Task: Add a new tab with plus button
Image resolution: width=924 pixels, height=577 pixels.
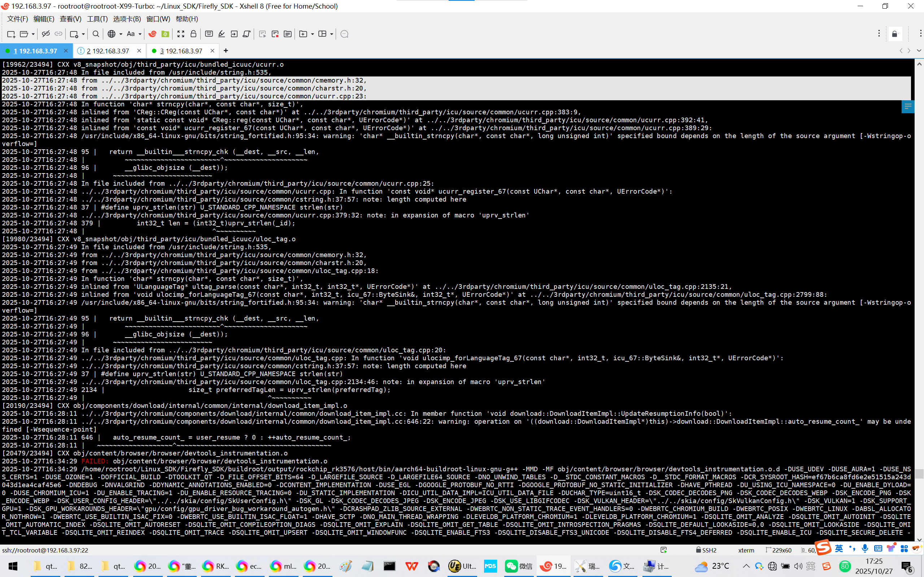Action: 226,50
